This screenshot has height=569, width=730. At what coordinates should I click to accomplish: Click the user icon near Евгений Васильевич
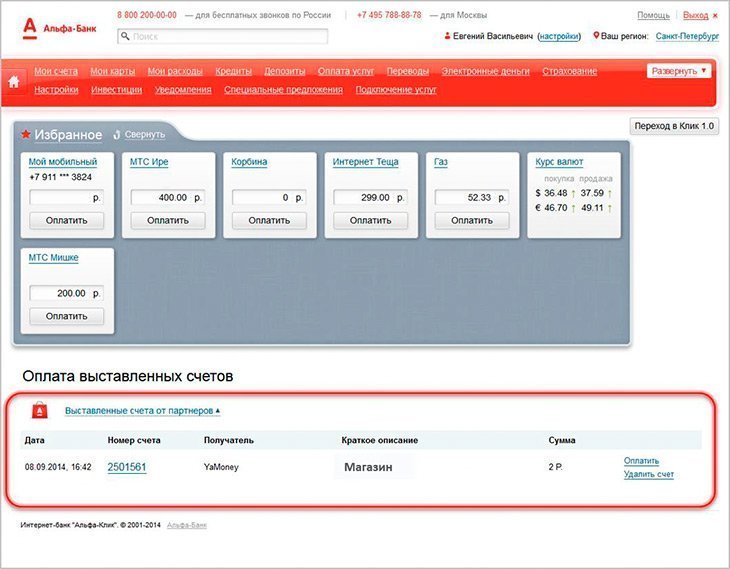[447, 35]
